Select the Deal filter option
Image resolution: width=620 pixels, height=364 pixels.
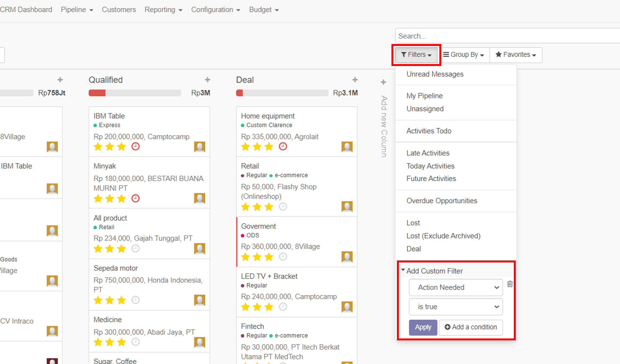456,249
